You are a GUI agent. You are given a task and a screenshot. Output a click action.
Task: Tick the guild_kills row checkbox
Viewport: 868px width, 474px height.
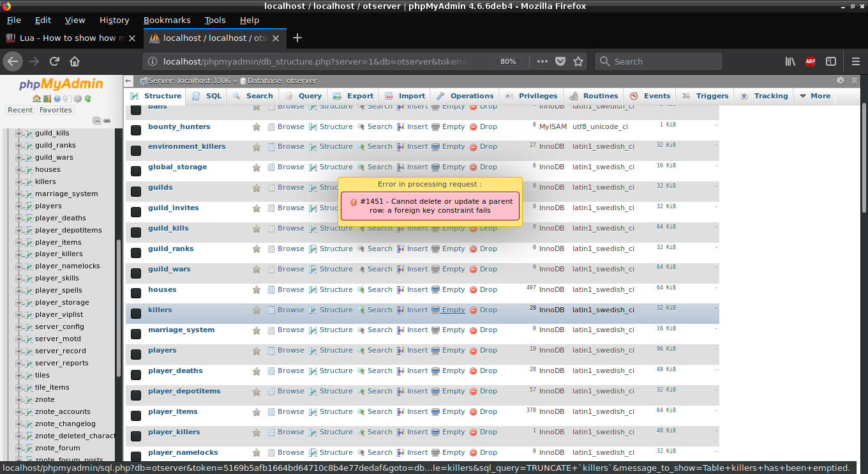point(136,232)
